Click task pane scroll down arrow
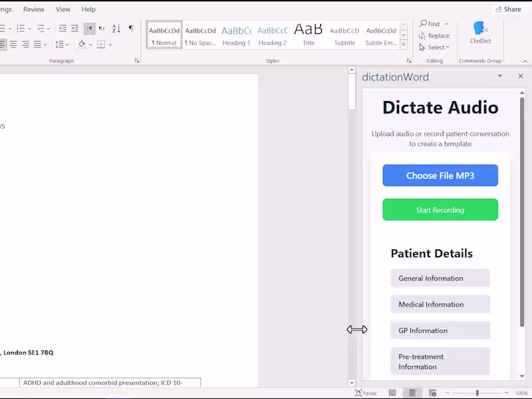The height and width of the screenshot is (399, 532). 522,376
